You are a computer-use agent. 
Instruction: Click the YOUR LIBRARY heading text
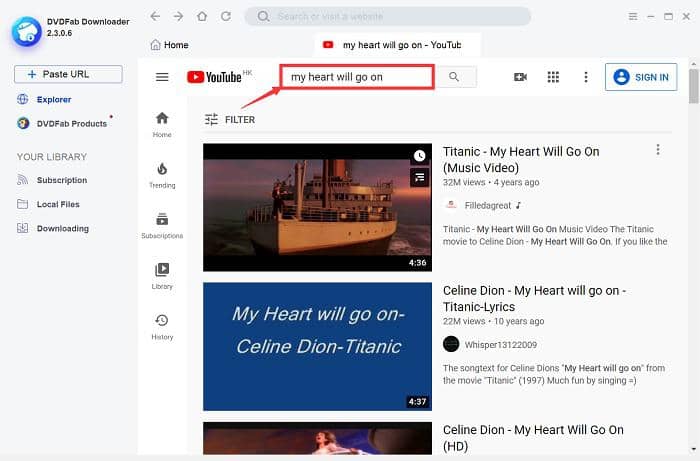(x=52, y=157)
